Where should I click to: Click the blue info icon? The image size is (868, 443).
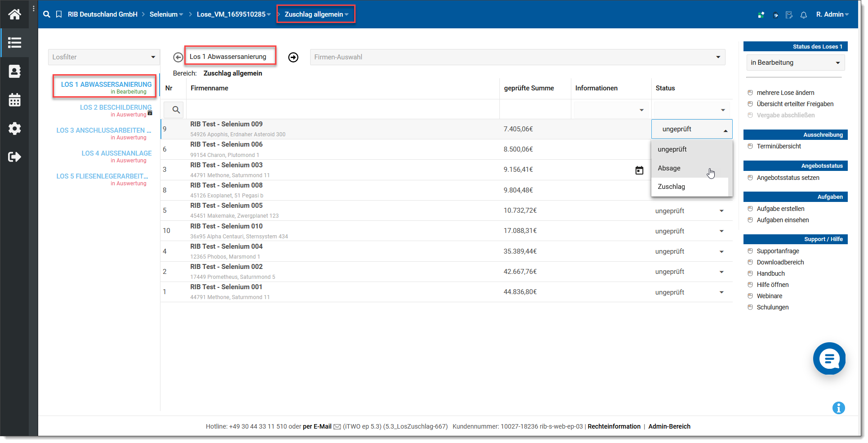click(838, 408)
